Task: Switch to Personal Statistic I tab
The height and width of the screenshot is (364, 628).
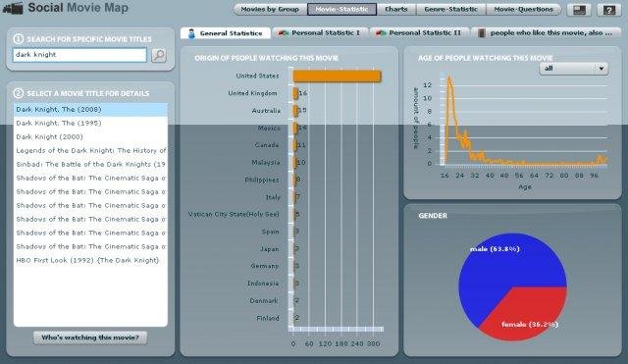Action: click(x=320, y=33)
